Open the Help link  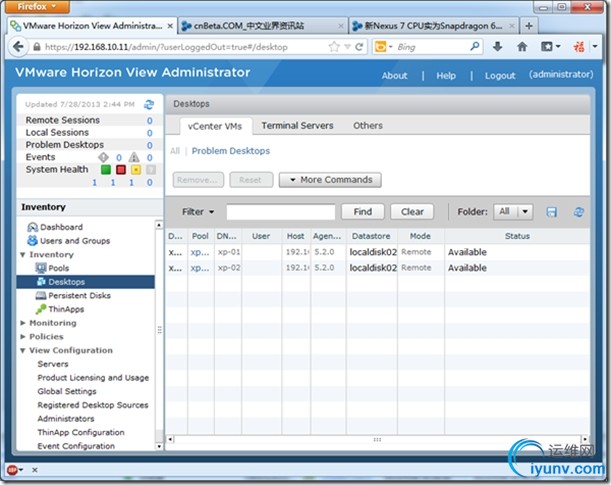[446, 76]
